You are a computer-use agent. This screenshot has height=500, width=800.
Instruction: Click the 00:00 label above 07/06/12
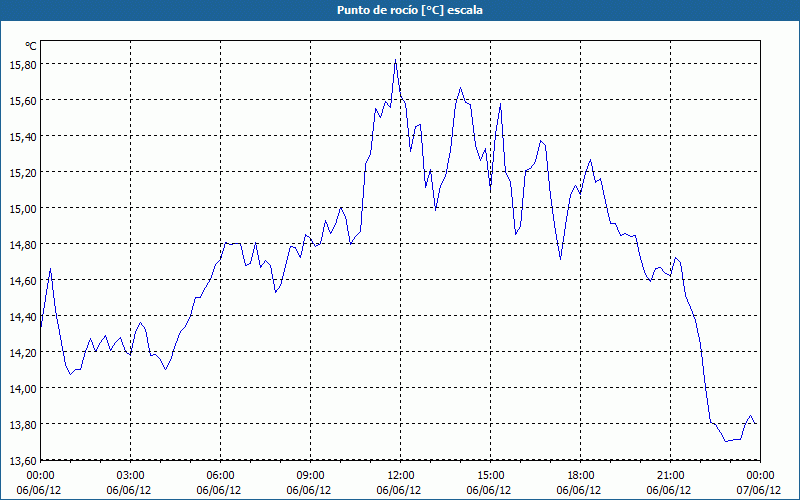click(x=760, y=476)
